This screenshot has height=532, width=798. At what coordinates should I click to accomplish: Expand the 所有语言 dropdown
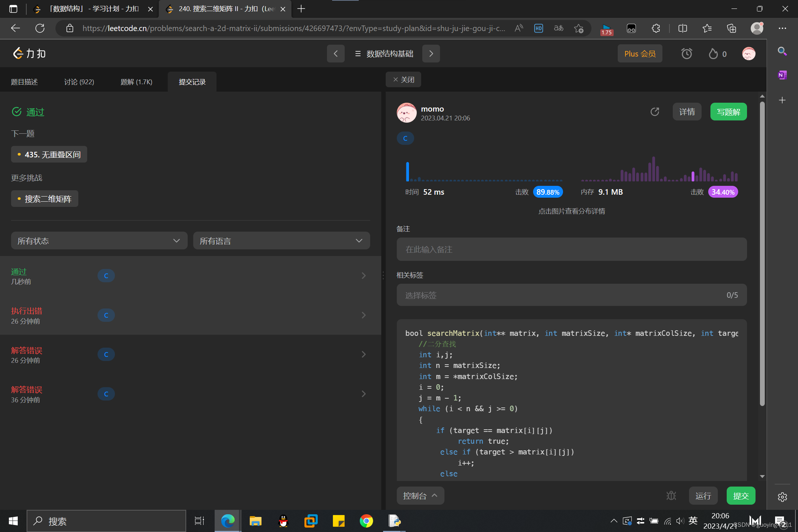point(281,241)
